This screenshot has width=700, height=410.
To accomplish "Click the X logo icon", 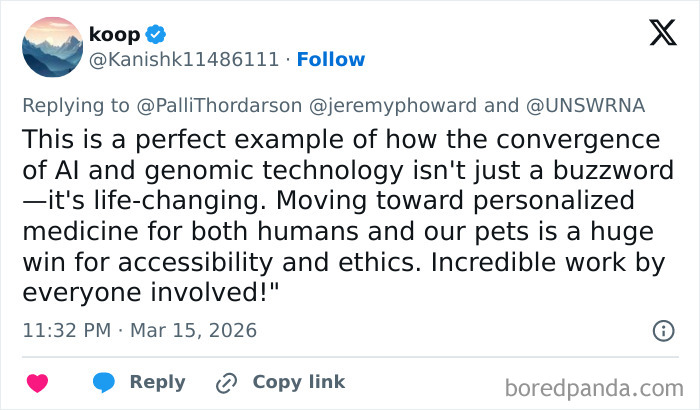I will [x=662, y=34].
